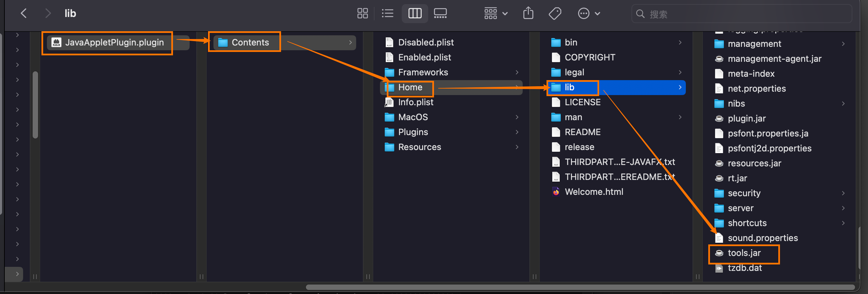This screenshot has height=294, width=868.
Task: Expand the Contents folder chevron
Action: [350, 42]
